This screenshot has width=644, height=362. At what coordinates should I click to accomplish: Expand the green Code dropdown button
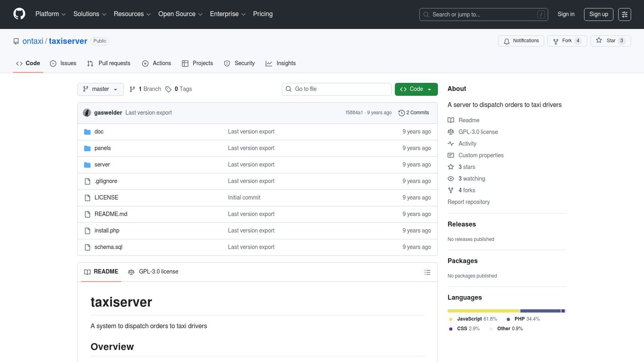pyautogui.click(x=416, y=89)
